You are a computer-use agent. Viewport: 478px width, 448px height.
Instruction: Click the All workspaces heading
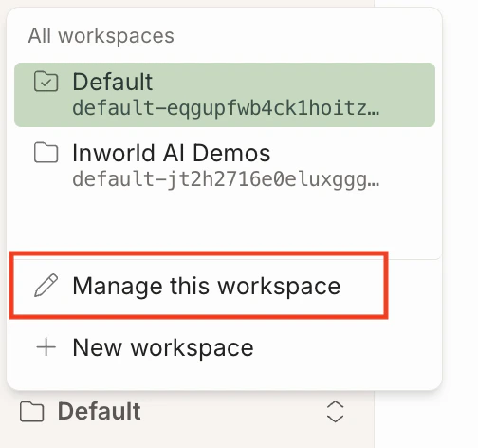[x=101, y=35]
